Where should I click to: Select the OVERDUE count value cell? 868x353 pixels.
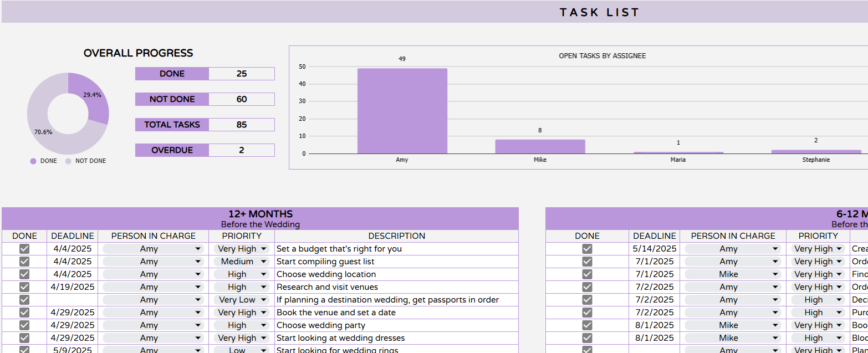pos(241,150)
